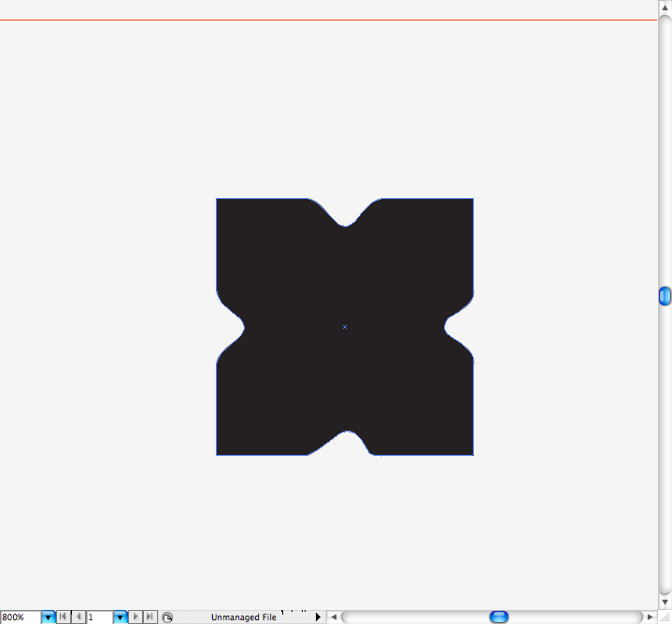Click the vertical scrollbar down arrow
The height and width of the screenshot is (624, 672).
pyautogui.click(x=665, y=603)
